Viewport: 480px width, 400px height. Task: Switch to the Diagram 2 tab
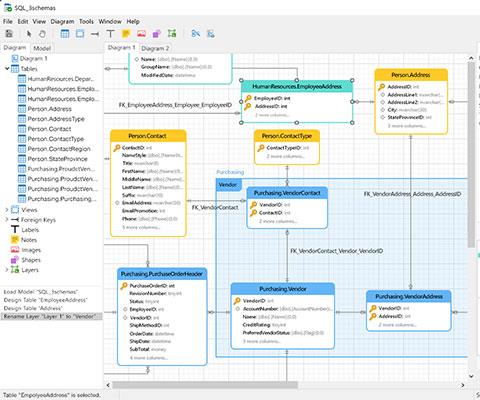(x=155, y=48)
